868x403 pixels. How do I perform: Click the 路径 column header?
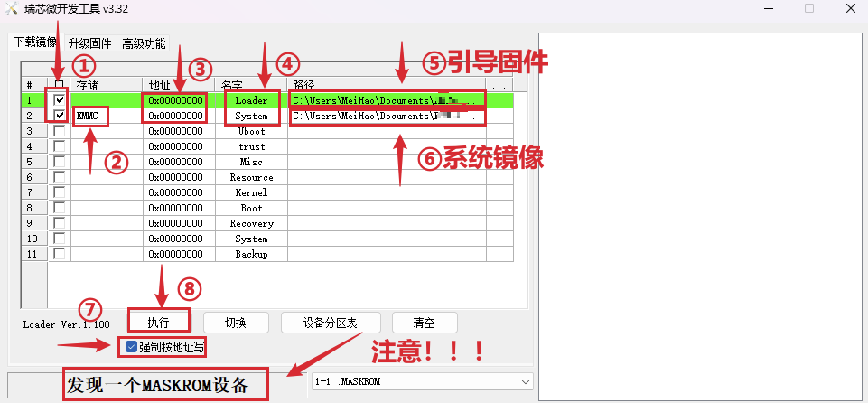(x=386, y=84)
